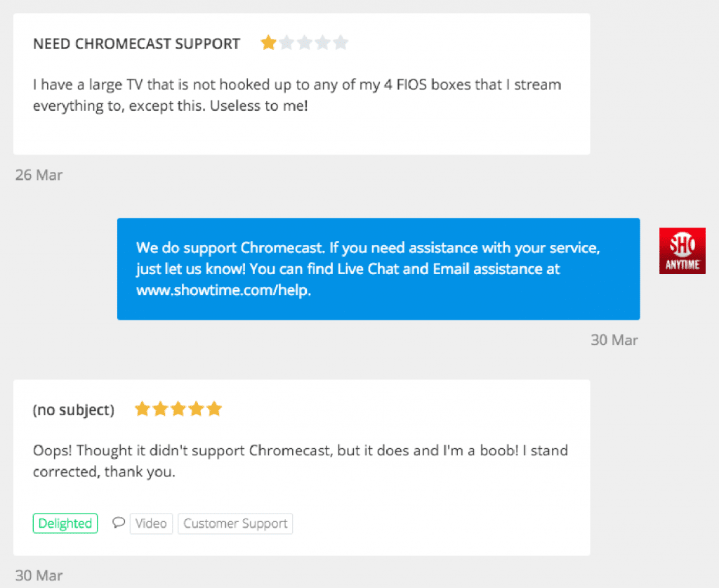
Task: Toggle the Delighted sentiment tag
Action: point(65,523)
